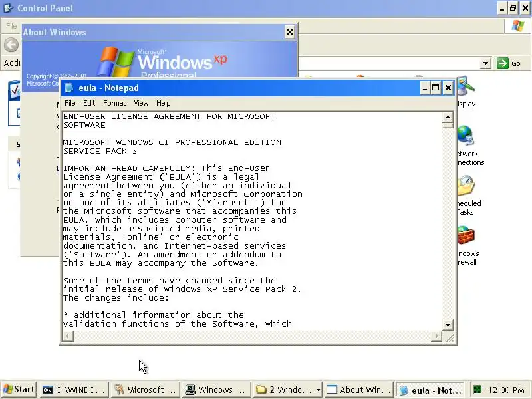Switch to Windows taskbar button with computer icon
This screenshot has width=532, height=399.
(215, 390)
